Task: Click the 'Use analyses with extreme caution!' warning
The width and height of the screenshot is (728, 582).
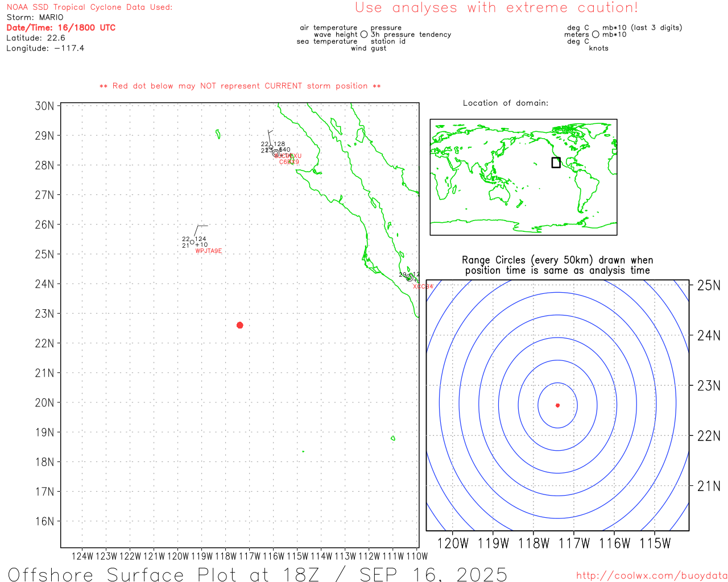Action: tap(497, 8)
